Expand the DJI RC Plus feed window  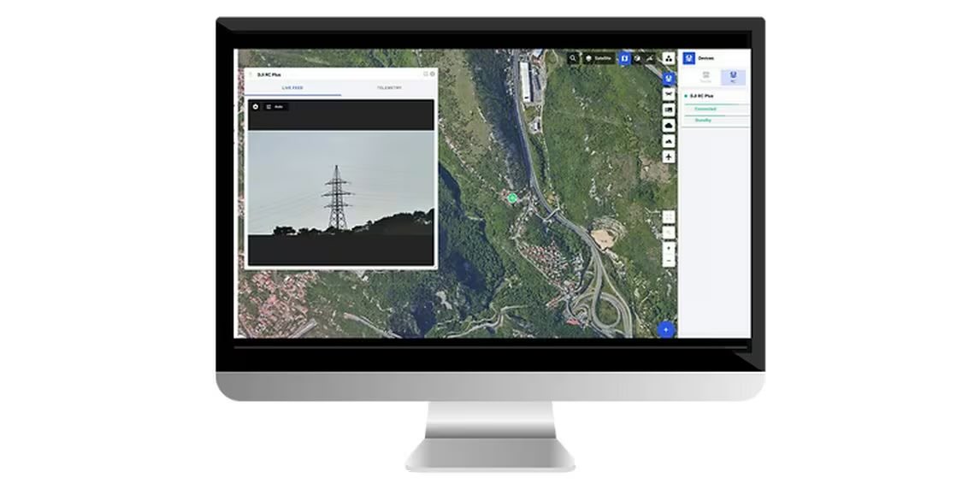pos(426,74)
